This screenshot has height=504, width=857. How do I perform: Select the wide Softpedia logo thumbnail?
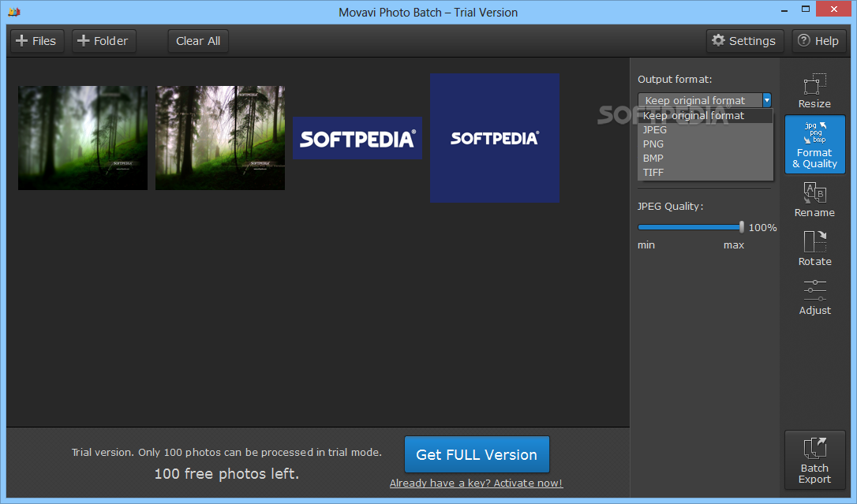pyautogui.click(x=357, y=138)
